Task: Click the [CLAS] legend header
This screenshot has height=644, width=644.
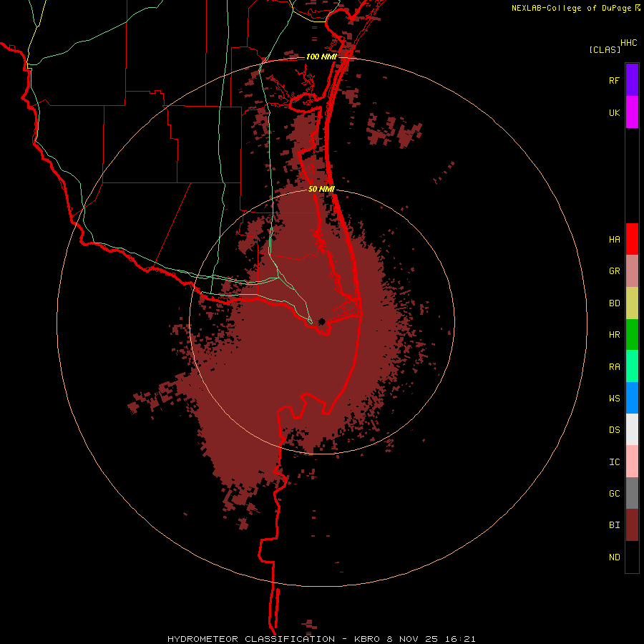Action: pyautogui.click(x=605, y=49)
